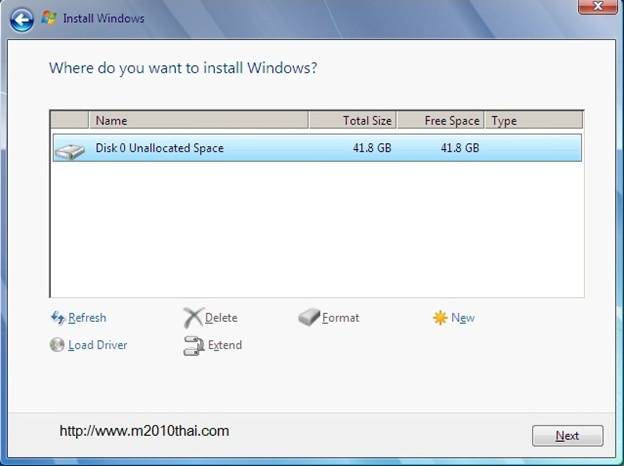Open the Load Driver link
Image resolution: width=624 pixels, height=466 pixels.
pyautogui.click(x=98, y=345)
